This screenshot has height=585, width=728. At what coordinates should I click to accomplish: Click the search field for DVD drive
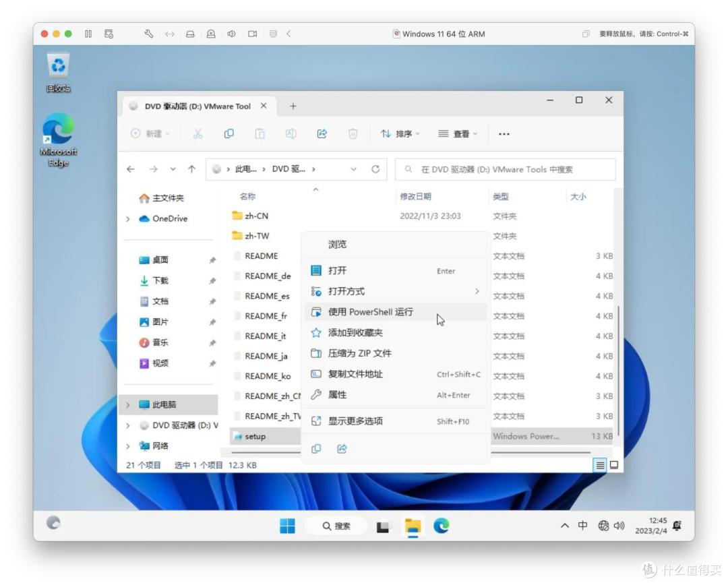pyautogui.click(x=505, y=169)
